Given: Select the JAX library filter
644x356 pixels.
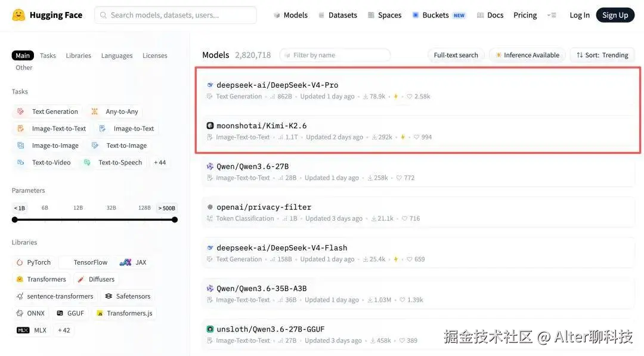Looking at the screenshot, I should (x=132, y=262).
